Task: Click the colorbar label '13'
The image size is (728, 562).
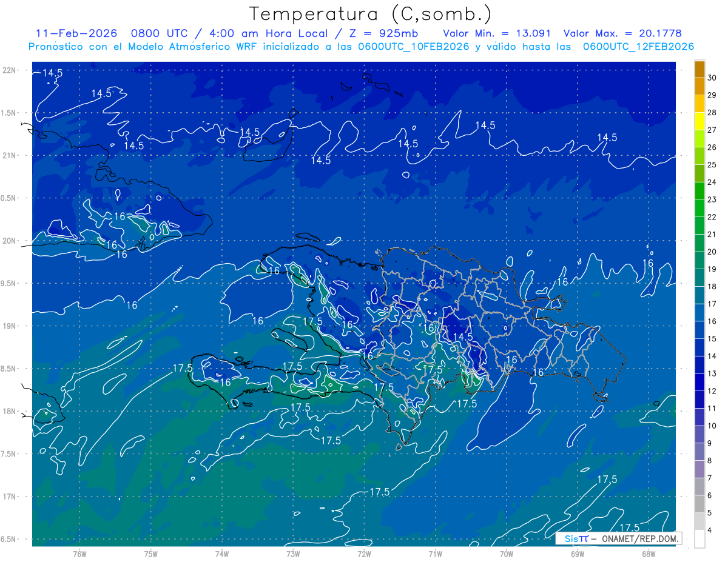Action: pyautogui.click(x=712, y=373)
